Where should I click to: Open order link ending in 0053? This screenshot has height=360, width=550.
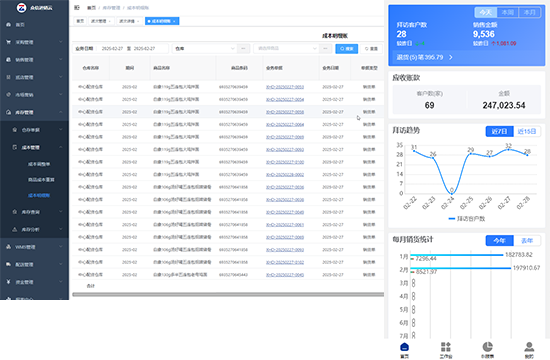point(285,87)
